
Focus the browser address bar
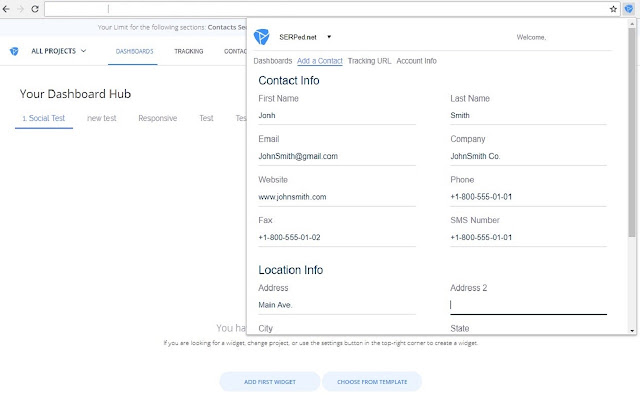(x=327, y=9)
